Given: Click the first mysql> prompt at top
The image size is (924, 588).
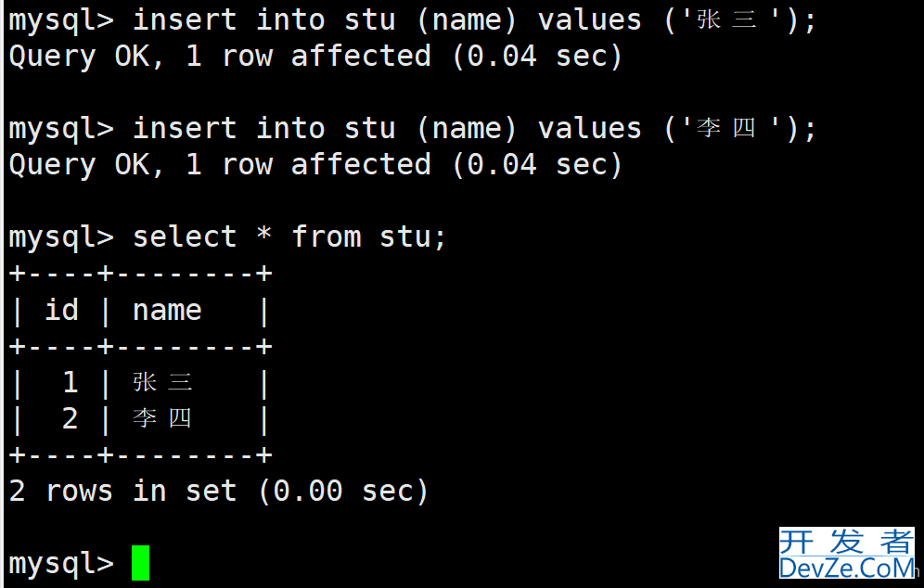Looking at the screenshot, I should pyautogui.click(x=60, y=21).
